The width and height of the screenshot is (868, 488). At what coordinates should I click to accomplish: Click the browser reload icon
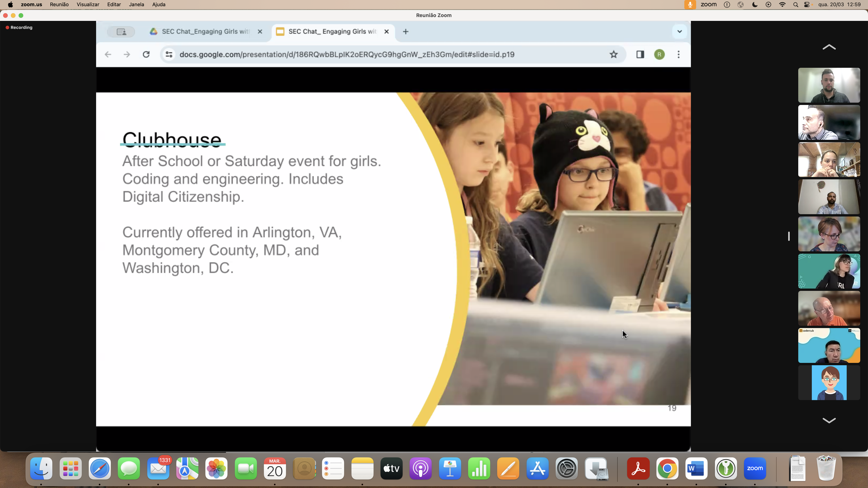click(146, 55)
